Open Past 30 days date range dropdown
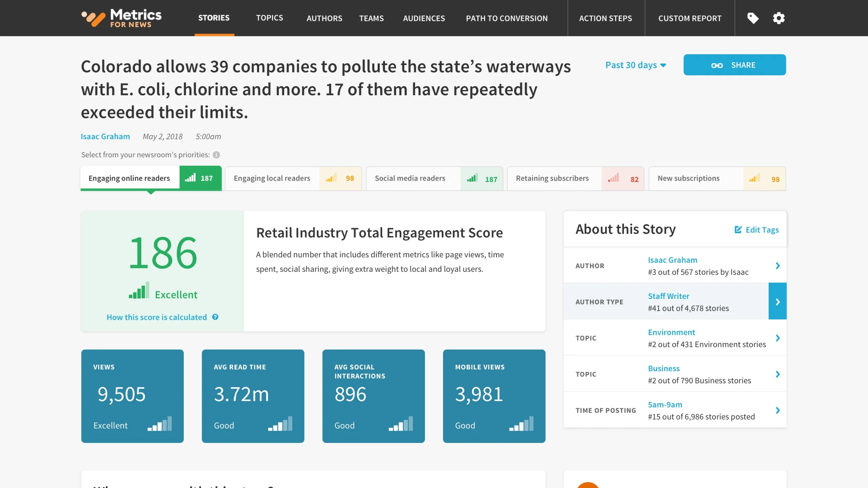Screen dimensions: 868x488 tap(636, 65)
